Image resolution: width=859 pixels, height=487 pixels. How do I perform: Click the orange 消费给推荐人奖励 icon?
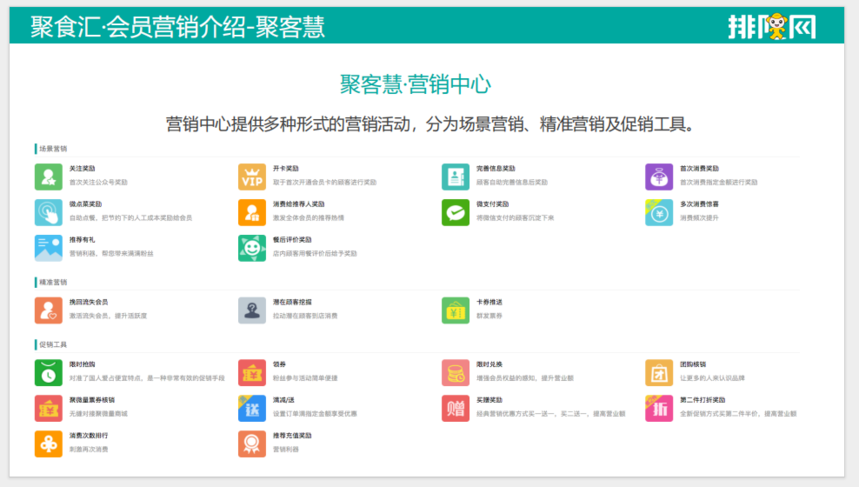tap(251, 212)
